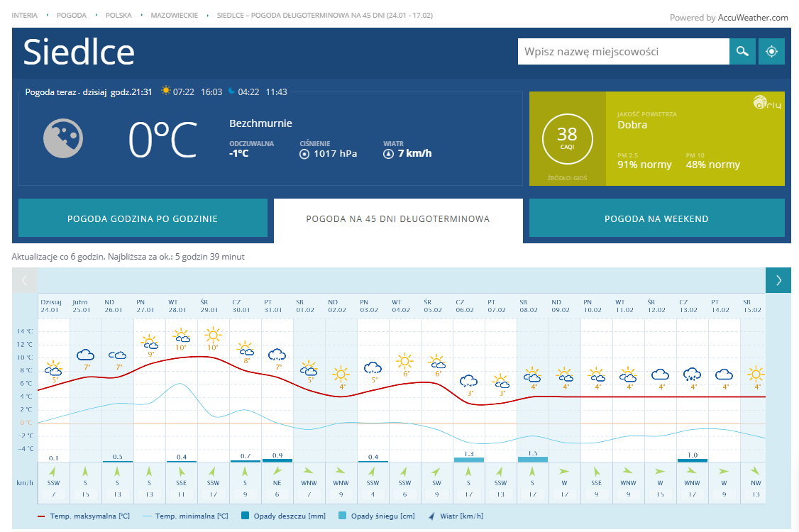The height and width of the screenshot is (532, 799).
Task: Click the geolocation target icon
Action: (x=772, y=52)
